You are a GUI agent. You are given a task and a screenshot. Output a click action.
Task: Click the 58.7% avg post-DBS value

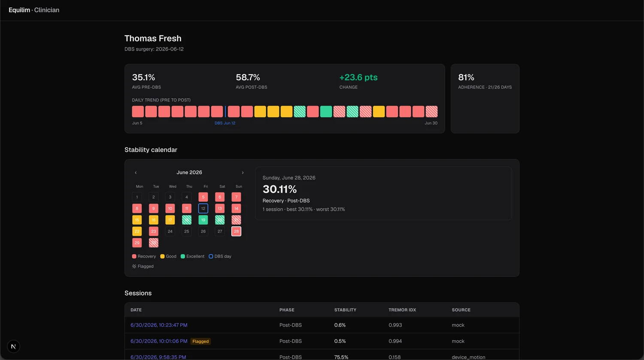pyautogui.click(x=248, y=77)
